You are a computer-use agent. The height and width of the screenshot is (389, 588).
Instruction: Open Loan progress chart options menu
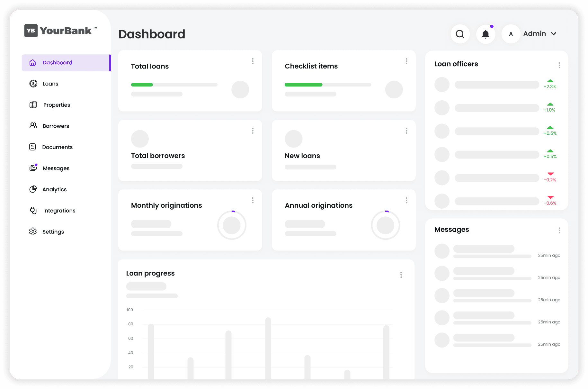coord(401,275)
